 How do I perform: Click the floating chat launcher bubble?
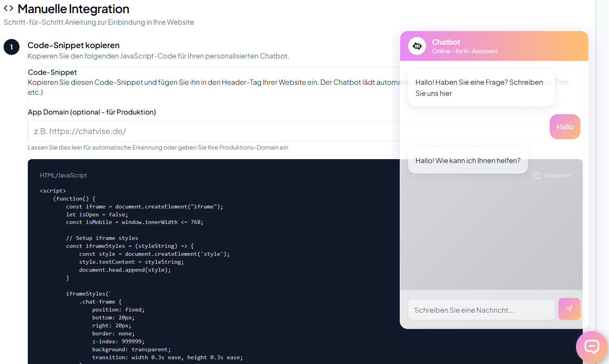click(591, 347)
